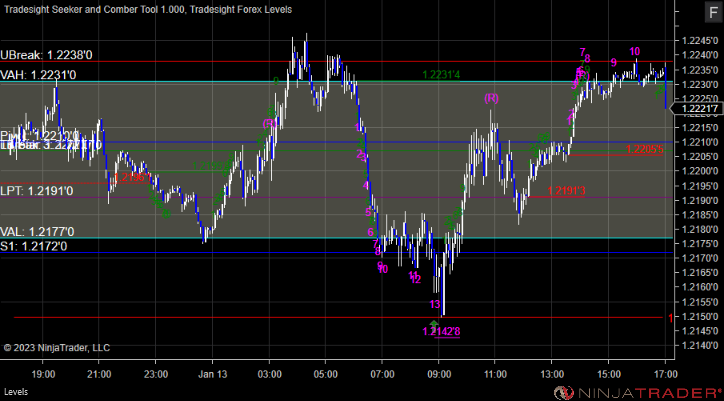
Task: Click the 19:00 time axis label
Action: (43, 374)
